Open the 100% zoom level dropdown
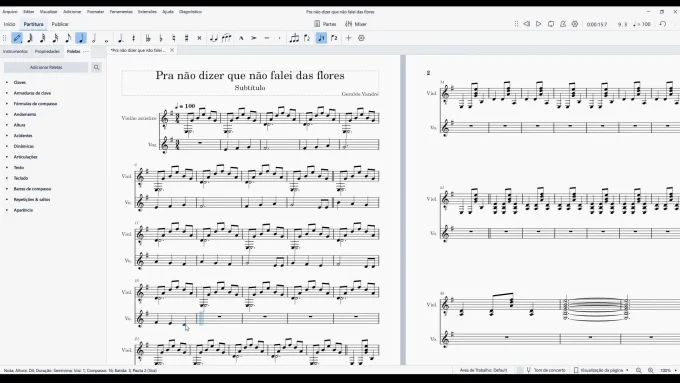680x383 pixels. tap(668, 370)
